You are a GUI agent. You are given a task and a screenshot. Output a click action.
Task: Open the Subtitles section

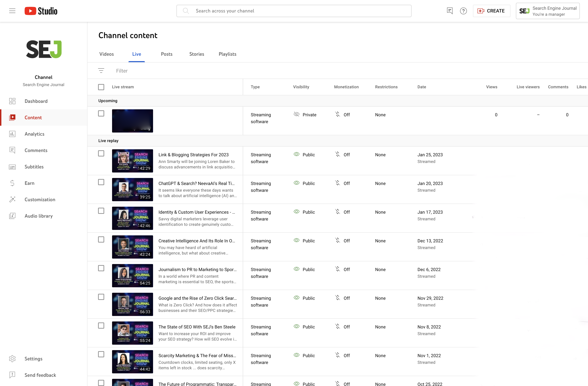pos(34,167)
